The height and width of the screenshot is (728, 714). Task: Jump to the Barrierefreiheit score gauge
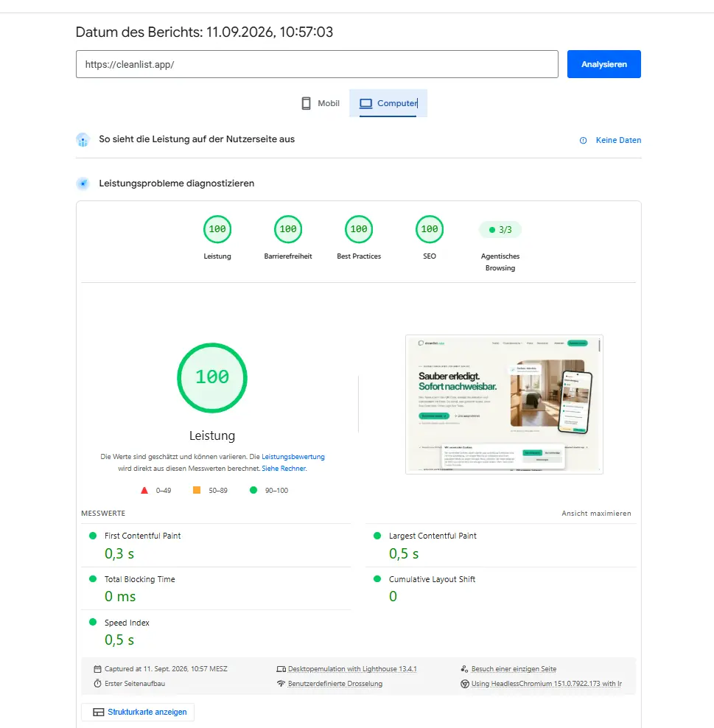pos(288,229)
